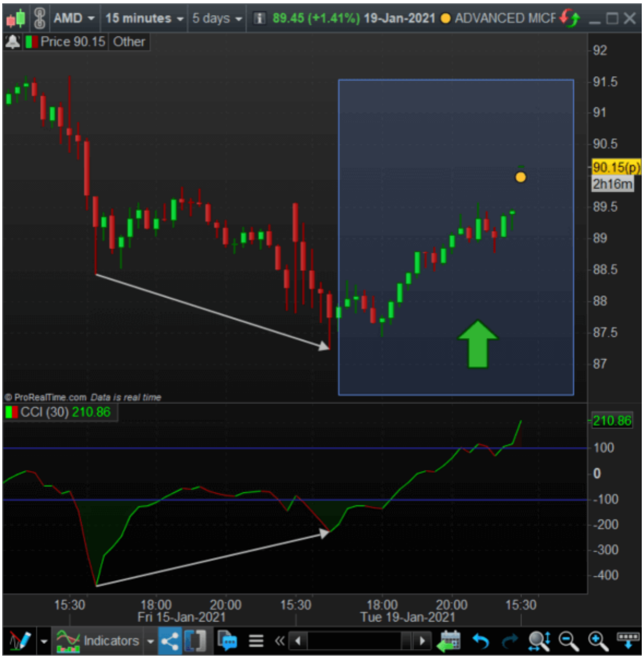Open the alert bell icon
The image size is (644, 659).
12,42
